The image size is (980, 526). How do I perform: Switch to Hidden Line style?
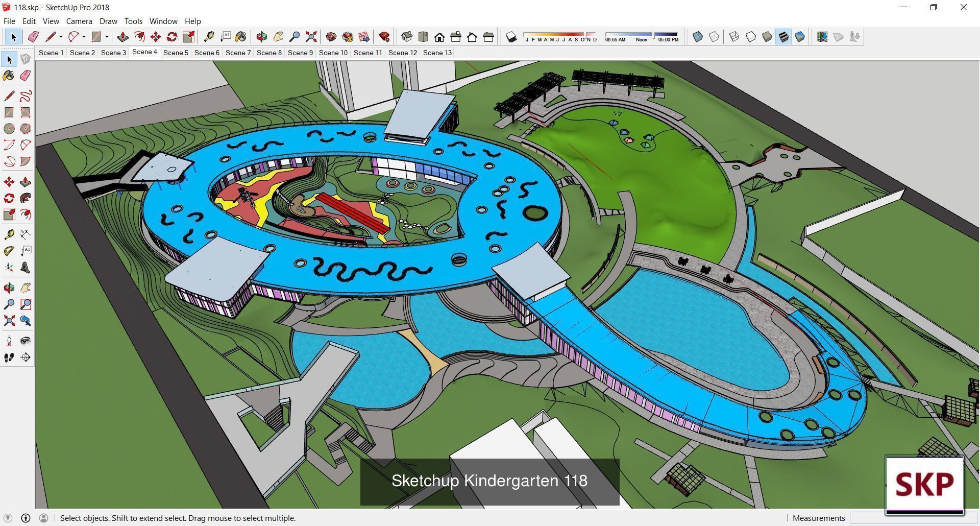click(751, 37)
